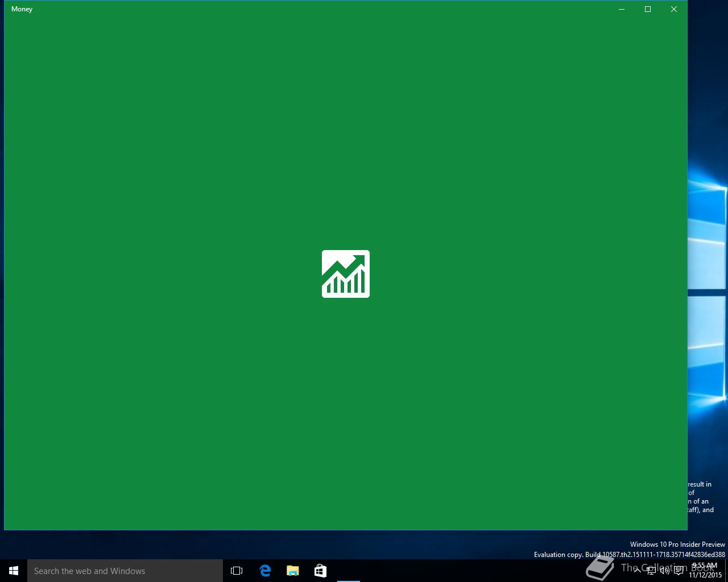Minimize the Money window
Screen dimensions: 728x582
(622, 9)
